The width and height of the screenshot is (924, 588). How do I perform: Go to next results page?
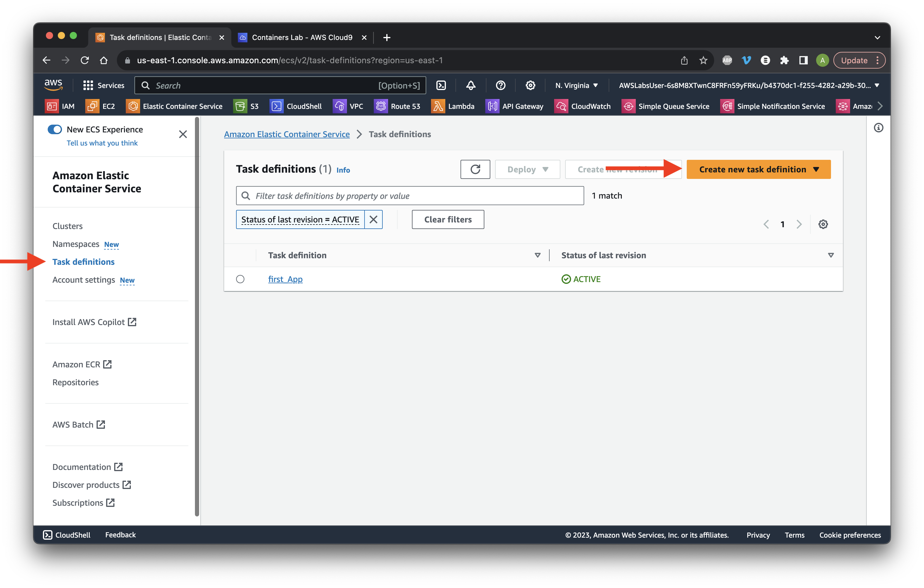[x=799, y=224]
